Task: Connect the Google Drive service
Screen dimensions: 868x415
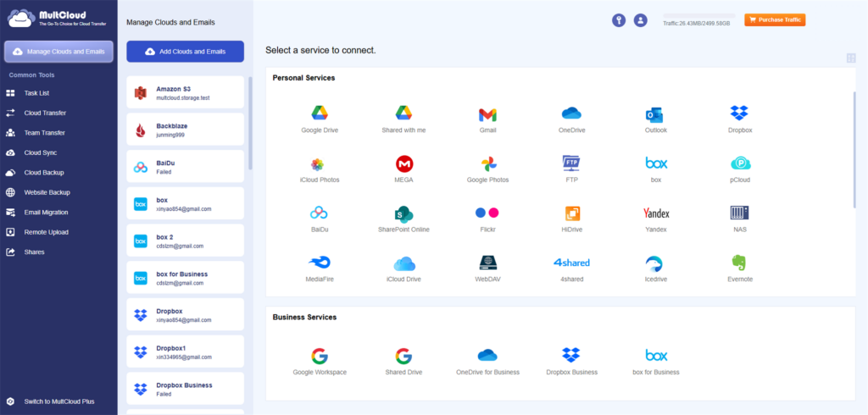Action: [320, 119]
